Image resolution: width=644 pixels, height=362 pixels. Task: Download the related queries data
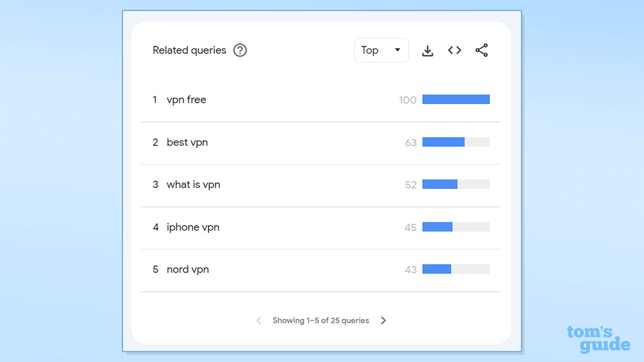click(427, 50)
